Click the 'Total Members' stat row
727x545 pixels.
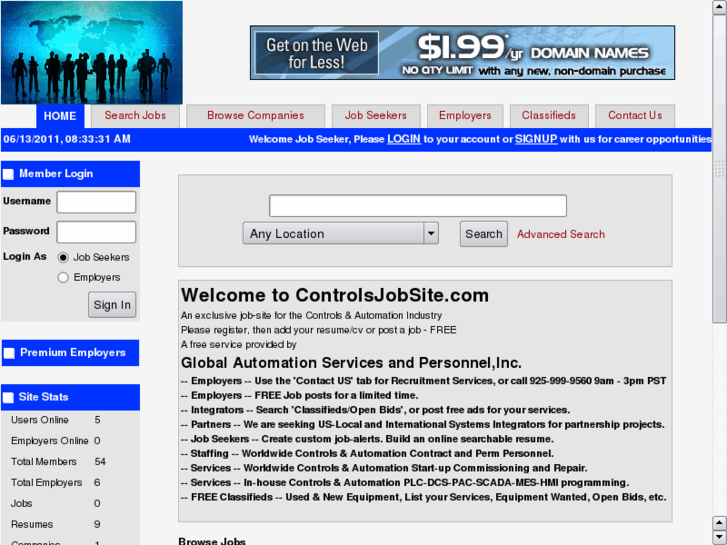pyautogui.click(x=58, y=462)
